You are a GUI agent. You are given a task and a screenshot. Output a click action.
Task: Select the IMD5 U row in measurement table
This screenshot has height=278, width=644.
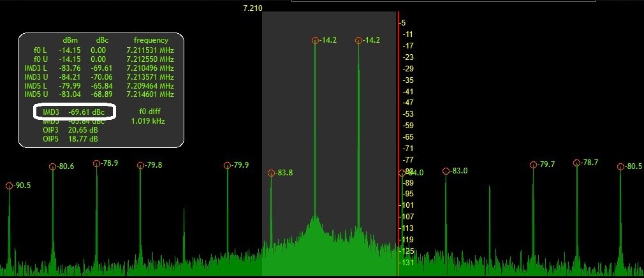tap(99, 94)
